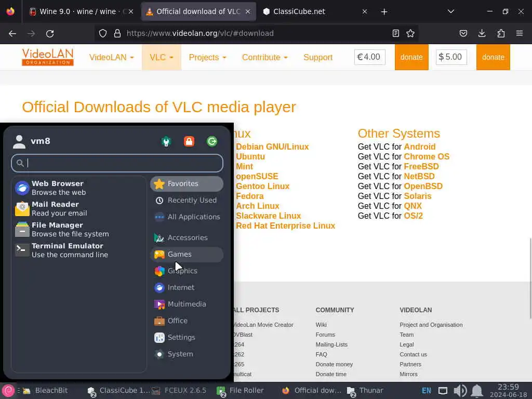Open system settings wrench icon in menu header
532x399 pixels.
[x=166, y=141]
